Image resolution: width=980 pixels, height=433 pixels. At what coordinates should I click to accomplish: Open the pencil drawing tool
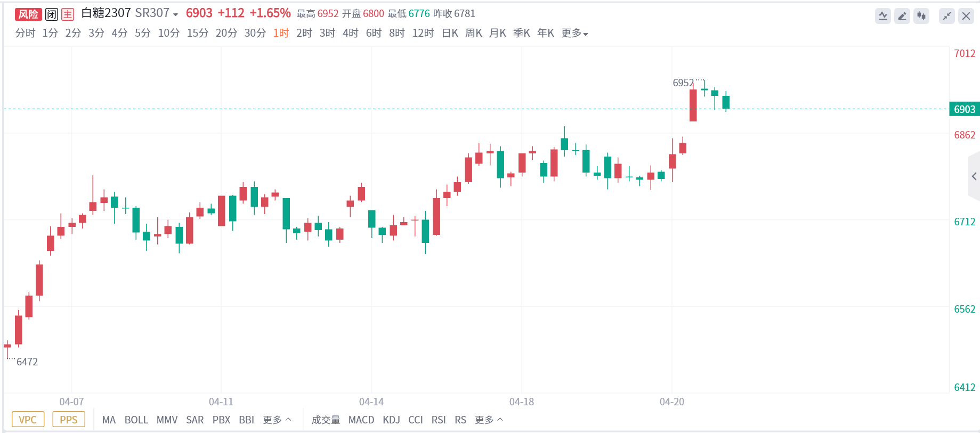(x=902, y=16)
